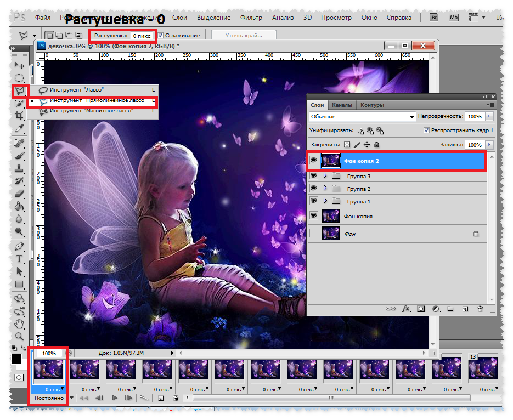Screen dimensions: 513x420
Task: Click the Уточн. край button
Action: [x=244, y=35]
